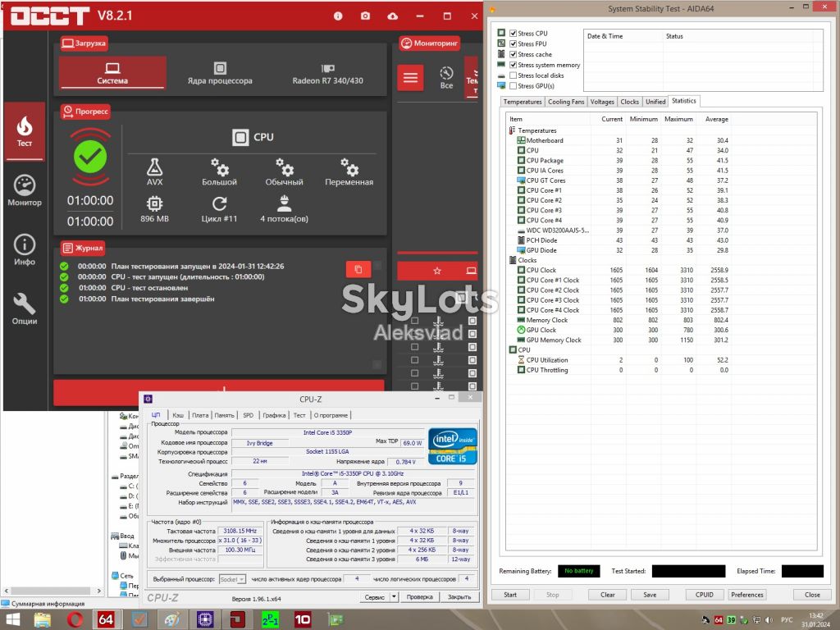Copy the Журнал log with red button
This screenshot has width=840, height=630.
pyautogui.click(x=358, y=269)
